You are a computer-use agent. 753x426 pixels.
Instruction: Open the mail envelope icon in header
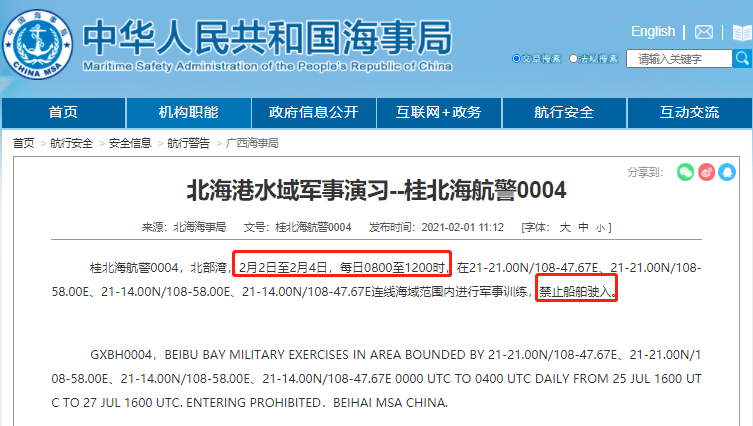tap(704, 32)
